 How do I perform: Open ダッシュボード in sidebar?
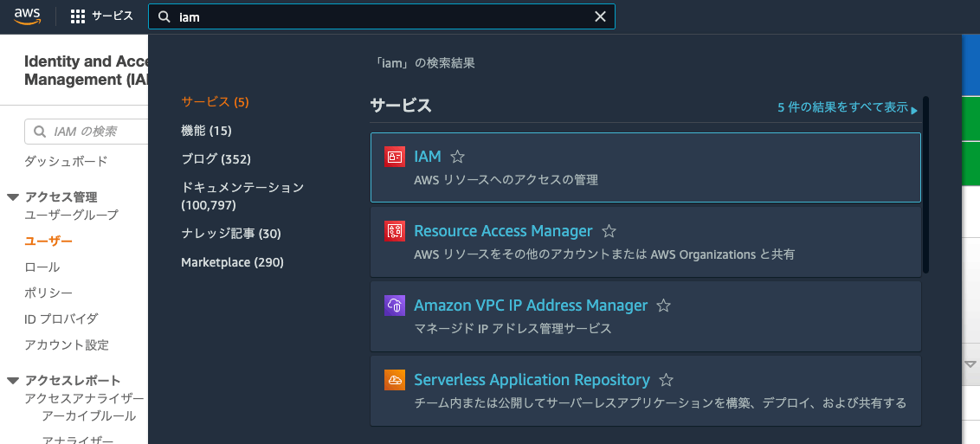tap(66, 161)
